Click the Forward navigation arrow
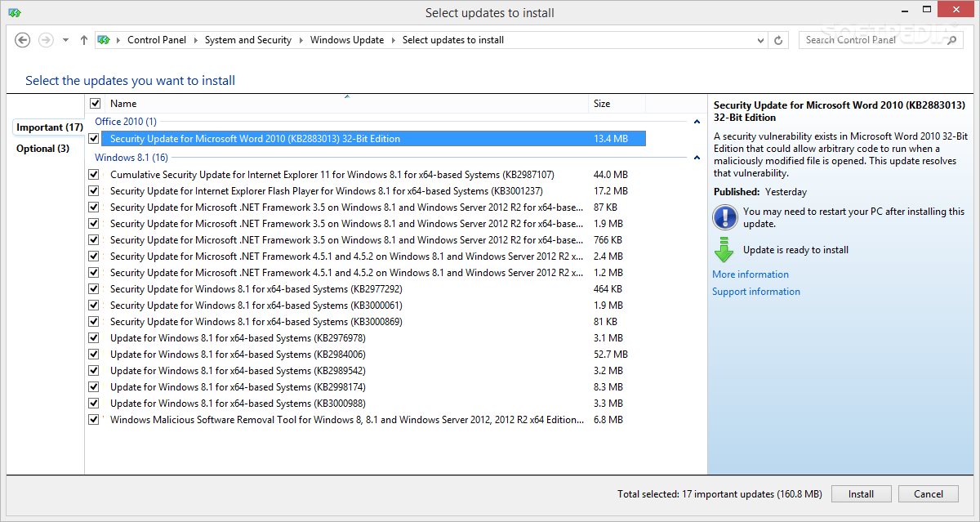 click(46, 40)
